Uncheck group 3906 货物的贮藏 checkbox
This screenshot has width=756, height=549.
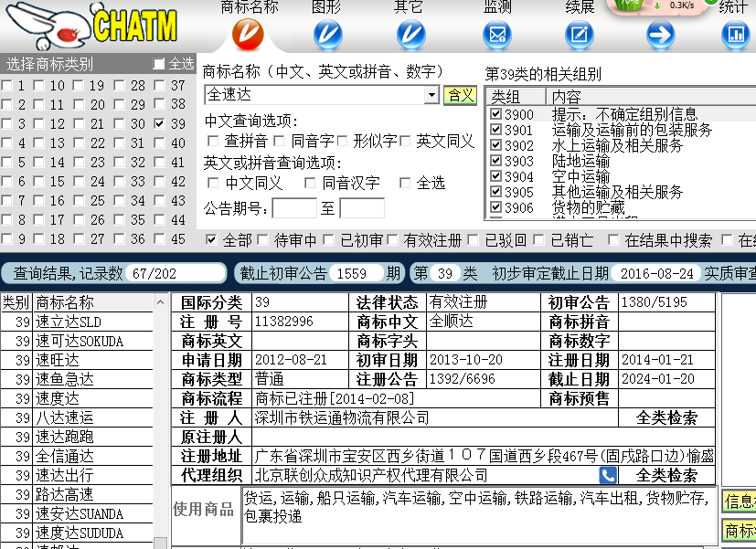point(495,207)
